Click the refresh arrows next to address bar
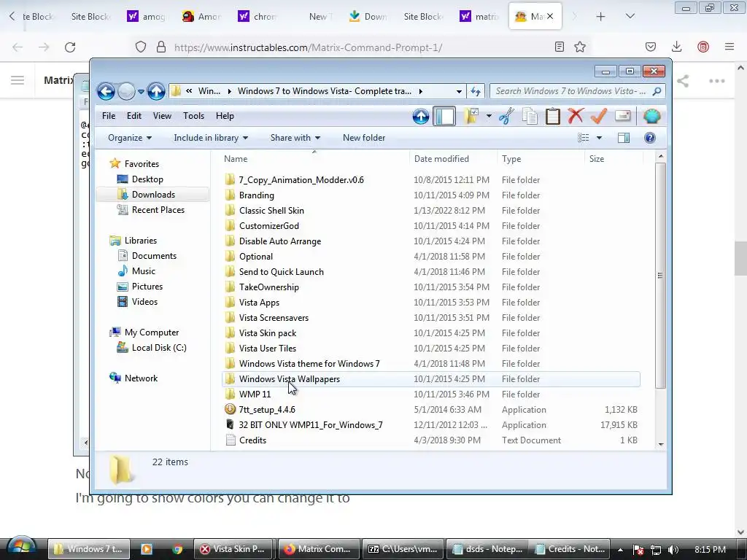This screenshot has width=747, height=560. point(476,91)
